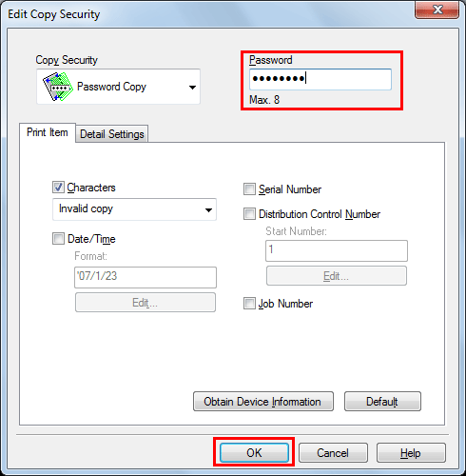Image resolution: width=466 pixels, height=476 pixels.
Task: Click the Cancel button
Action: click(x=333, y=453)
